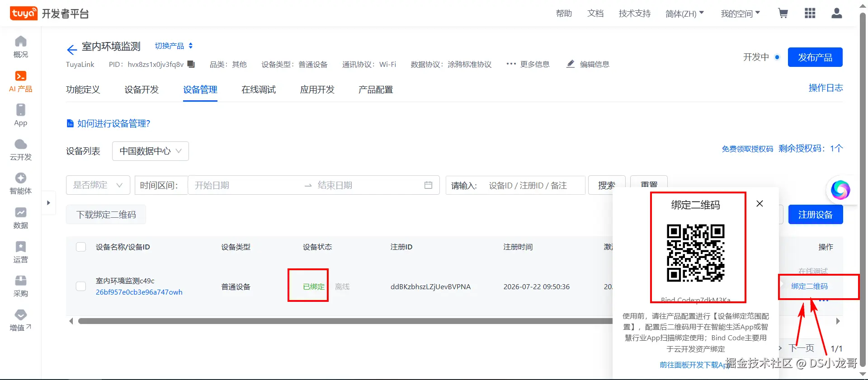
Task: Focus the 设备ID / 注册ID / 备注 search field
Action: pos(535,185)
